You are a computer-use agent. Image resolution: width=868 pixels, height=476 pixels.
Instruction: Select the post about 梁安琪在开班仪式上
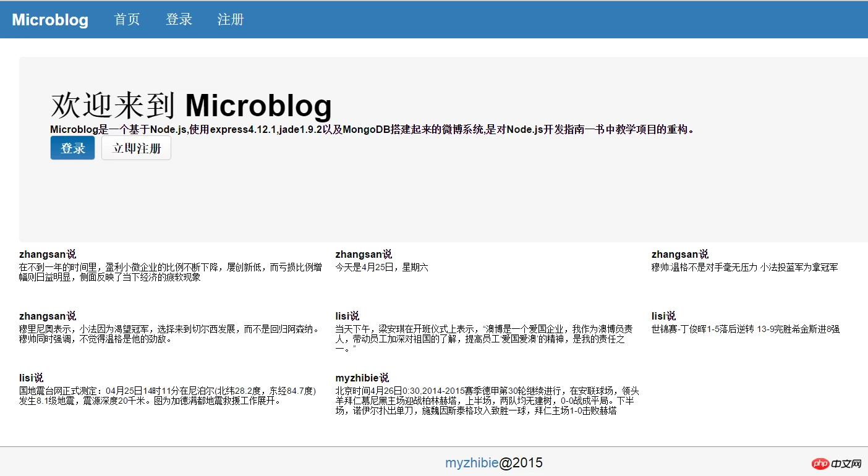484,339
